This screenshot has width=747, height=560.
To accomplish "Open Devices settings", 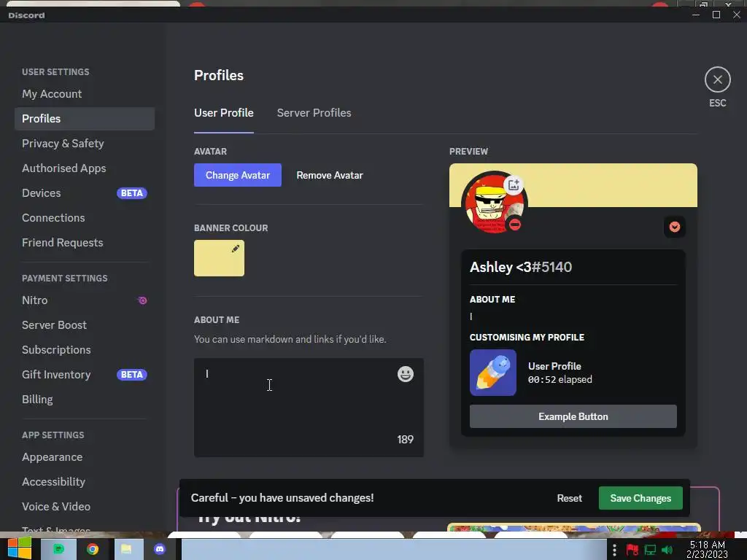I will [85, 192].
